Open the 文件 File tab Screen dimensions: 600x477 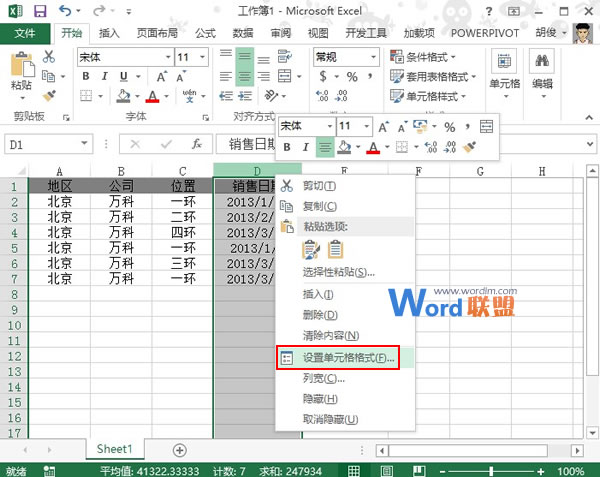pyautogui.click(x=25, y=33)
